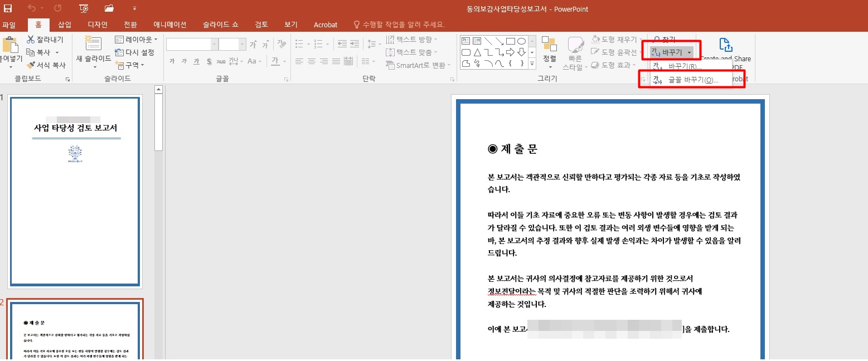Switch to the 애니메이션 tab
868x361 pixels.
click(x=170, y=25)
